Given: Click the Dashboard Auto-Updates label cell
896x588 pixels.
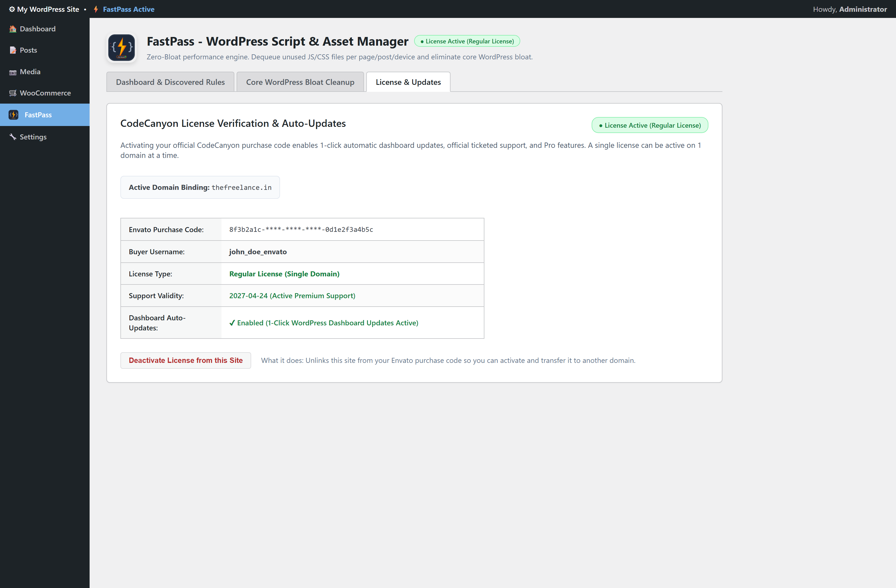Looking at the screenshot, I should click(171, 323).
